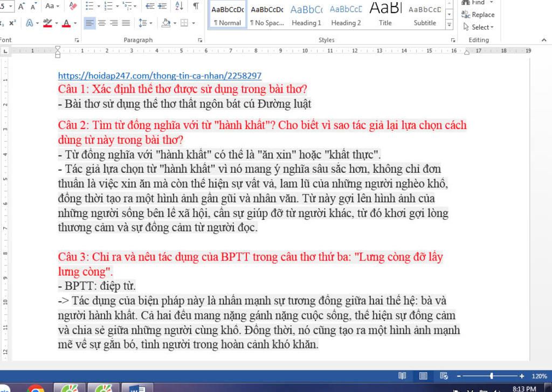Screen dimensions: 552x392
Task: Center align the text
Action: (x=102, y=23)
